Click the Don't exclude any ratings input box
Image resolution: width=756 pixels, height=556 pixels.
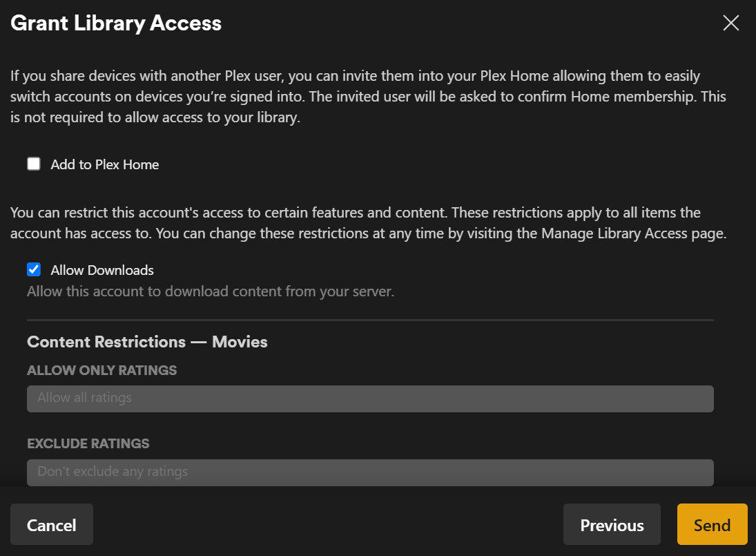click(x=370, y=472)
